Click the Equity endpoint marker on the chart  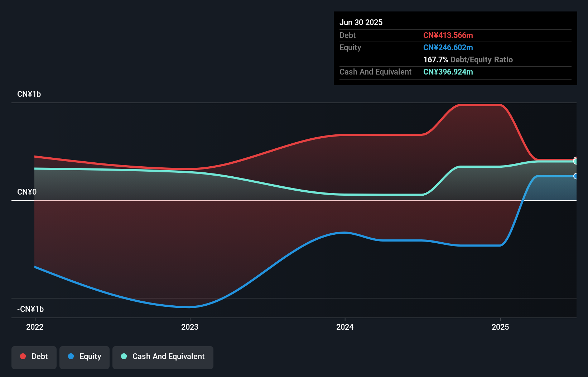(575, 176)
